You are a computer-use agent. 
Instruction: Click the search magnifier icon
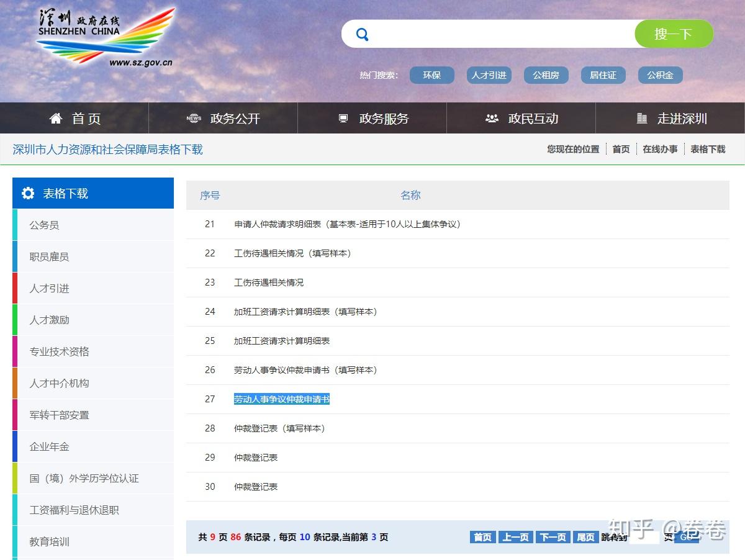tap(363, 34)
